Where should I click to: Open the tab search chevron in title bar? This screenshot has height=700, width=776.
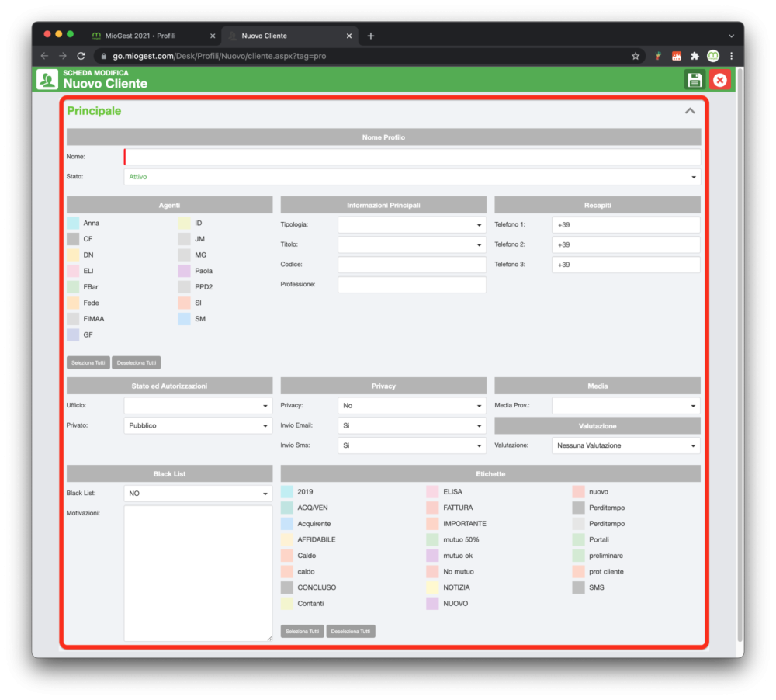pos(731,36)
